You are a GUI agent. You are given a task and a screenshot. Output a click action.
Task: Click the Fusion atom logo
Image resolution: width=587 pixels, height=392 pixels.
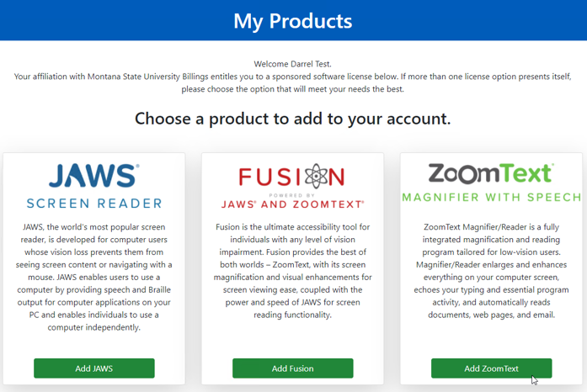pyautogui.click(x=317, y=176)
